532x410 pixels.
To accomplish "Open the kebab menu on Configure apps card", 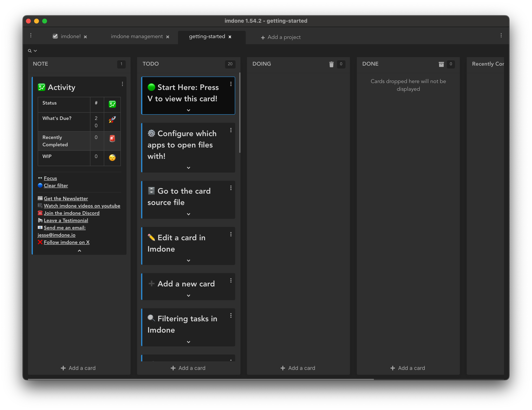I will pos(231,130).
